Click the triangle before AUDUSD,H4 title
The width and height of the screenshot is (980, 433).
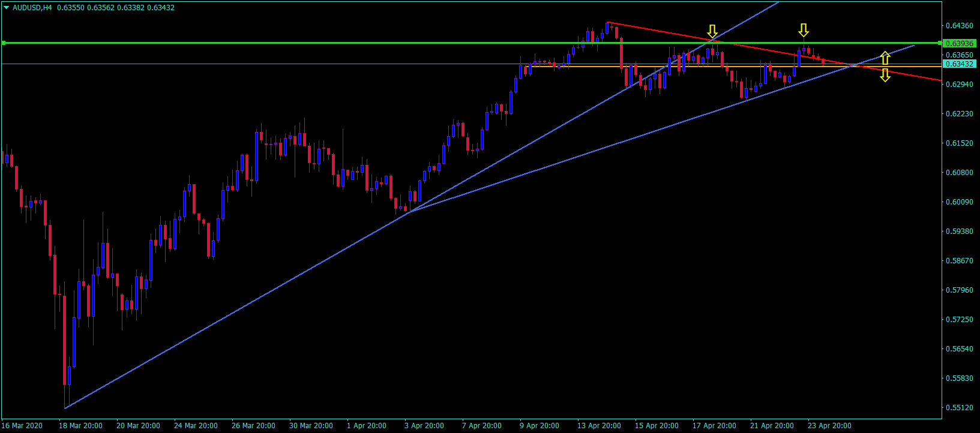click(7, 8)
